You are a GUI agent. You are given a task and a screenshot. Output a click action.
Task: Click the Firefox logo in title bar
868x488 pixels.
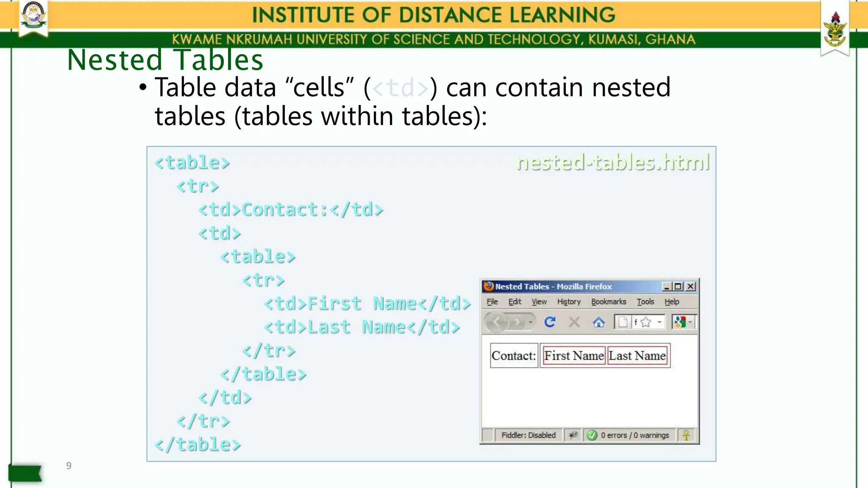488,286
